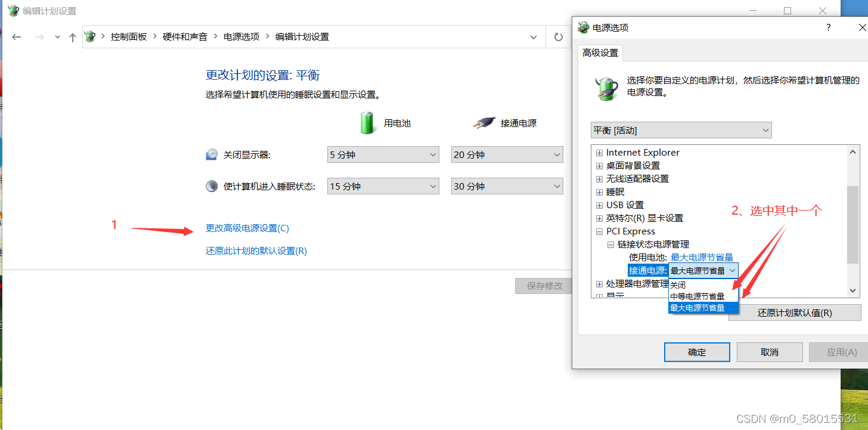
Task: Open the sleep plugged-in dropdown showing 30 分钟
Action: 507,186
